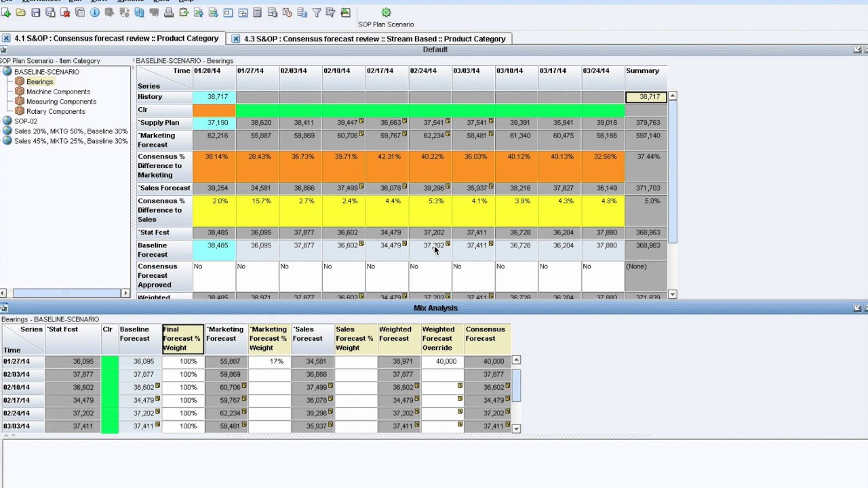Click the green Clr cell under 02/17/14

(x=387, y=110)
